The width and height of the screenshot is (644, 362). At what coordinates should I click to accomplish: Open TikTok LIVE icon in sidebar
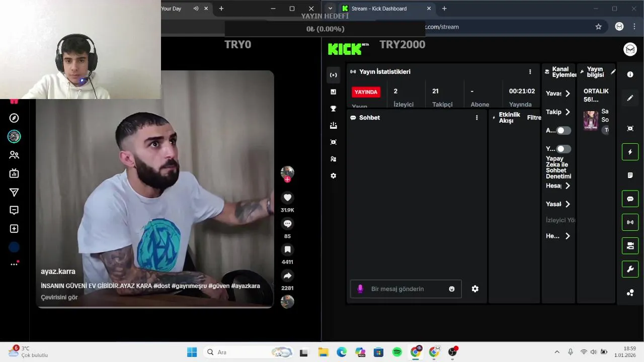click(x=14, y=173)
